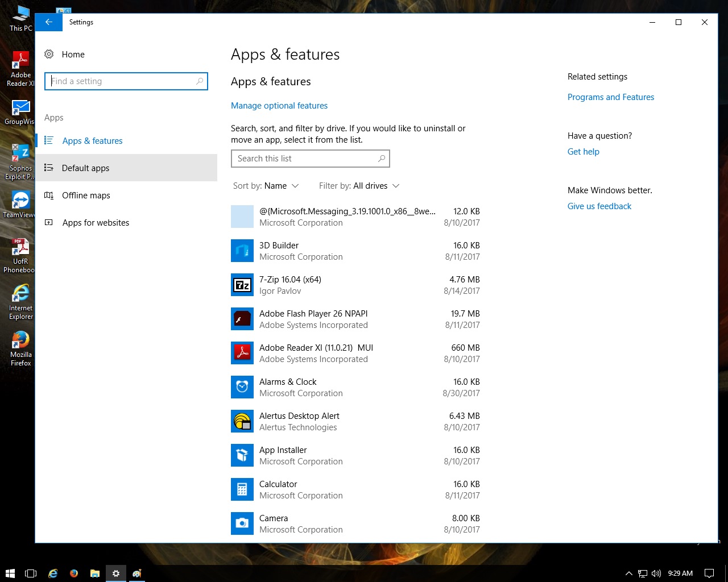Open Internet Explorer from the taskbar

(53, 573)
